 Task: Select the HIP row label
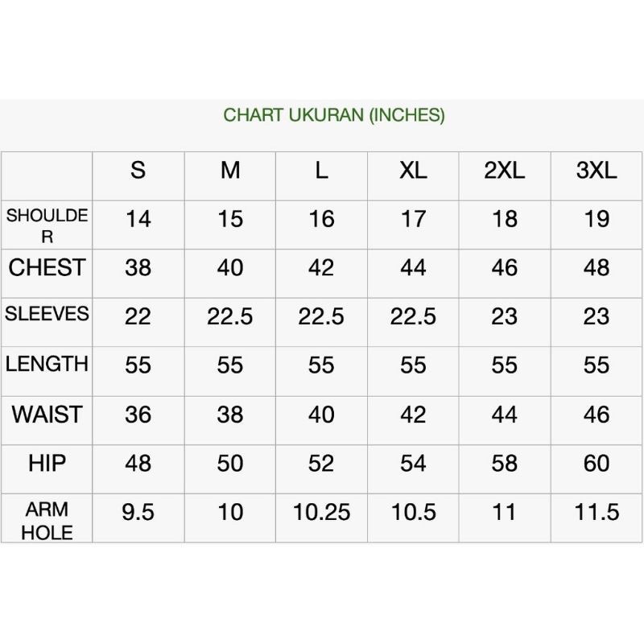[x=47, y=463]
